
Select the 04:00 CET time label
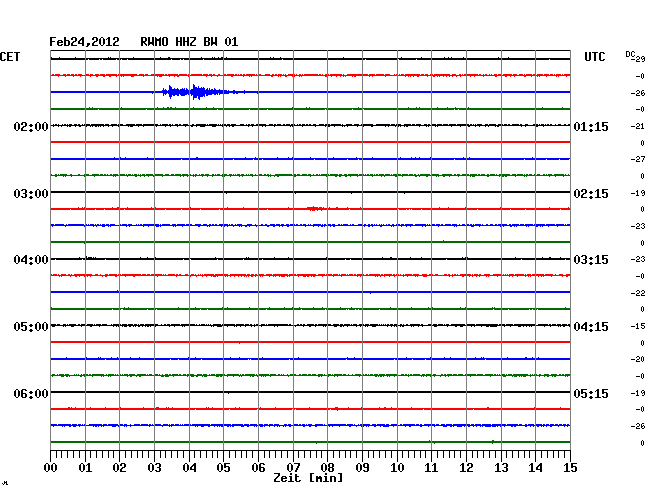coord(31,260)
